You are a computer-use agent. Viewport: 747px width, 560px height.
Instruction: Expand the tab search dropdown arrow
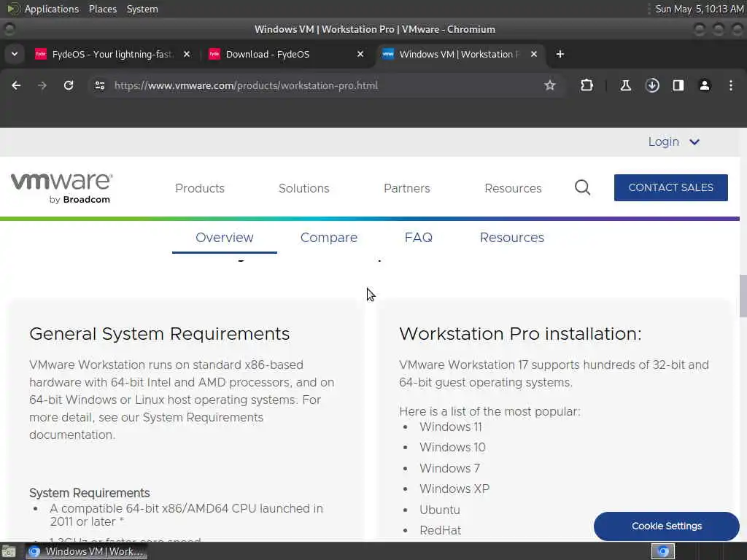pyautogui.click(x=15, y=54)
